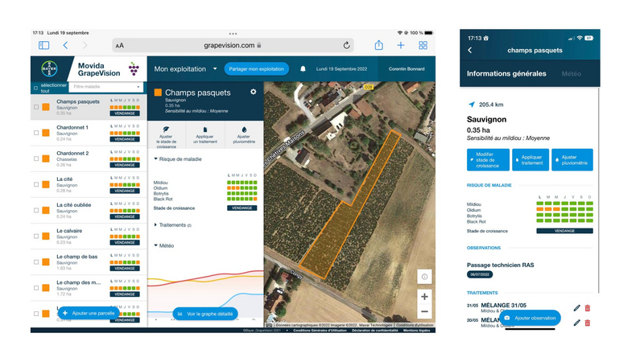
Task: Click 'Partager mon exploitation' button
Action: (x=256, y=69)
